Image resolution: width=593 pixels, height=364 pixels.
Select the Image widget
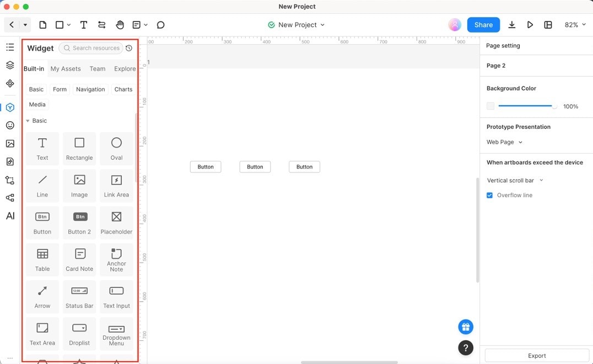pyautogui.click(x=79, y=186)
